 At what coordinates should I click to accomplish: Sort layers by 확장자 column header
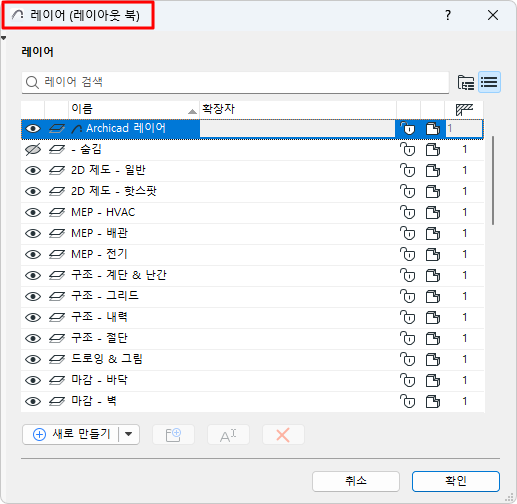point(298,109)
